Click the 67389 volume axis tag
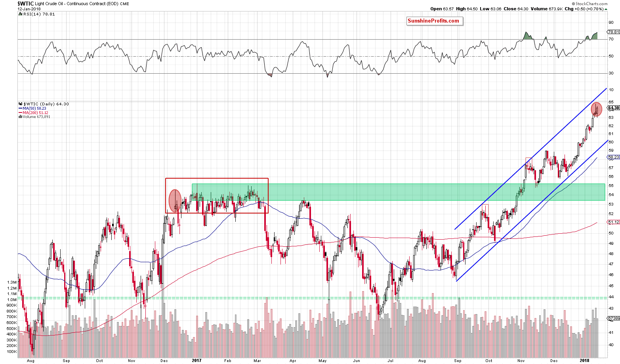Screen dimensions: 620x364 click(x=614, y=318)
